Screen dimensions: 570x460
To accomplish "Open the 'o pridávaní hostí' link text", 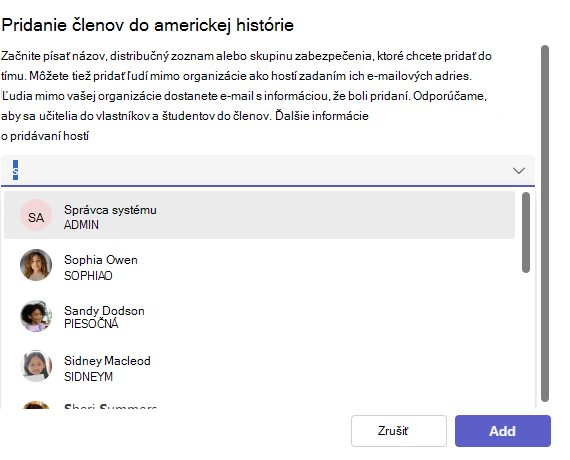I will 45,136.
